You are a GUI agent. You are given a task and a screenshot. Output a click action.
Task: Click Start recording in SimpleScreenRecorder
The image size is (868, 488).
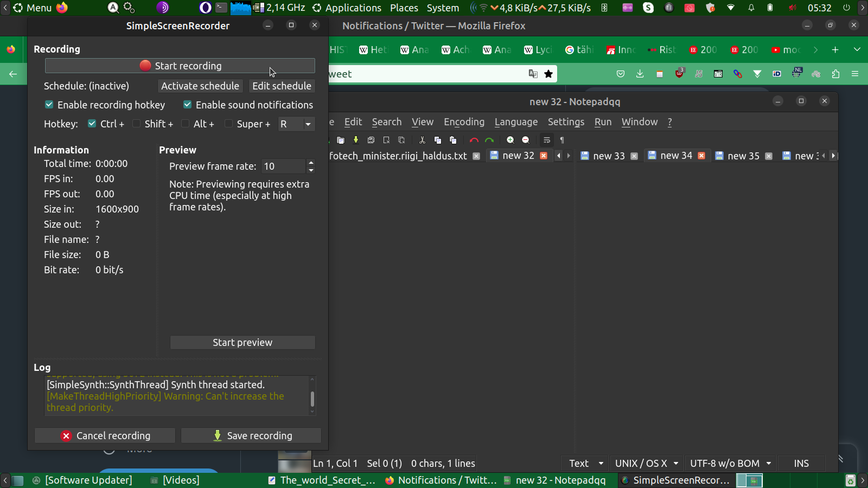click(180, 66)
